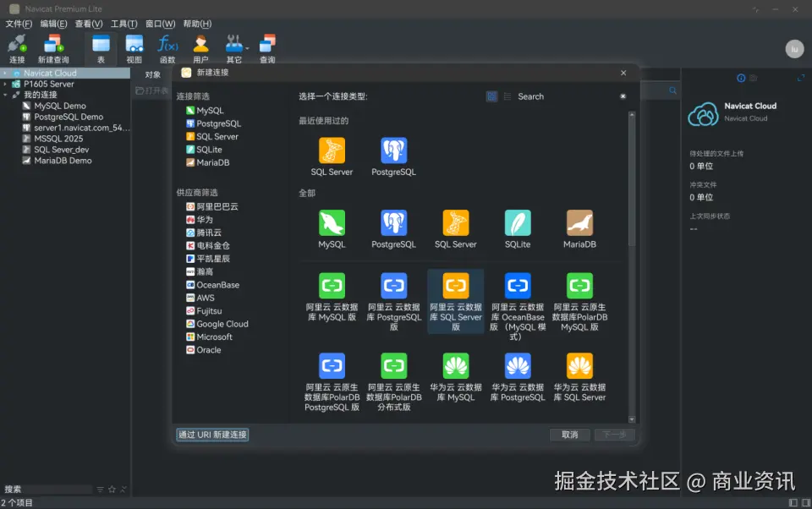Select the 视图 (View) toolbar icon
812x509 pixels.
[134, 49]
